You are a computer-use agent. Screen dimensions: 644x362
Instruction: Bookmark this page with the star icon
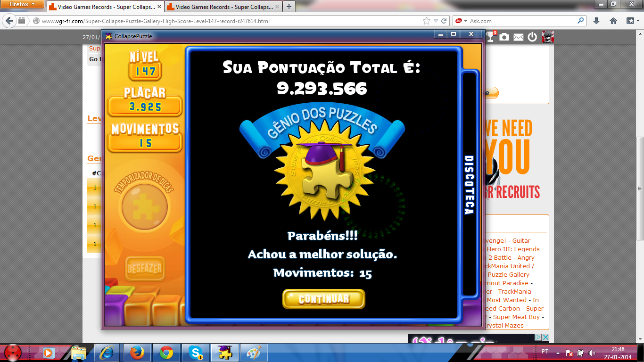(x=426, y=21)
